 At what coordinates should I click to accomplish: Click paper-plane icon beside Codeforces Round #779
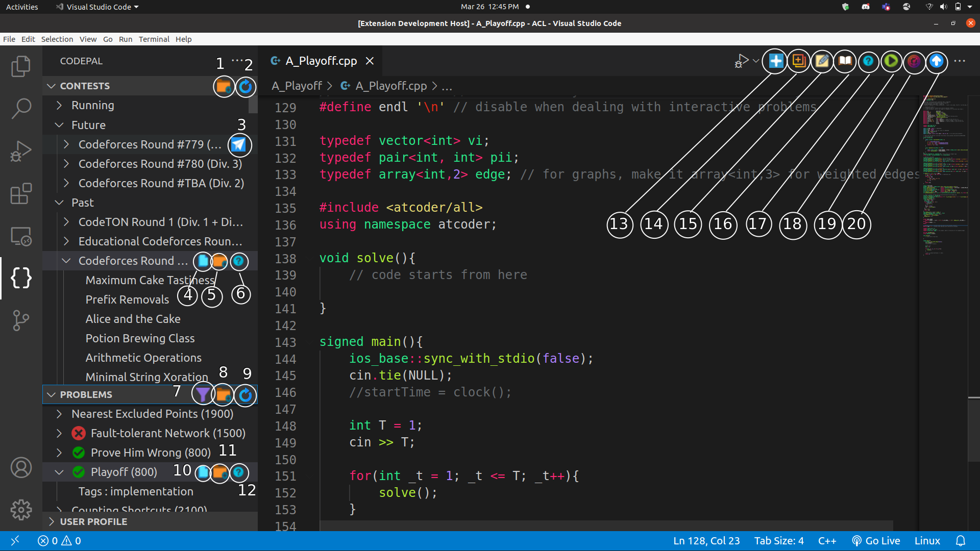pyautogui.click(x=239, y=145)
